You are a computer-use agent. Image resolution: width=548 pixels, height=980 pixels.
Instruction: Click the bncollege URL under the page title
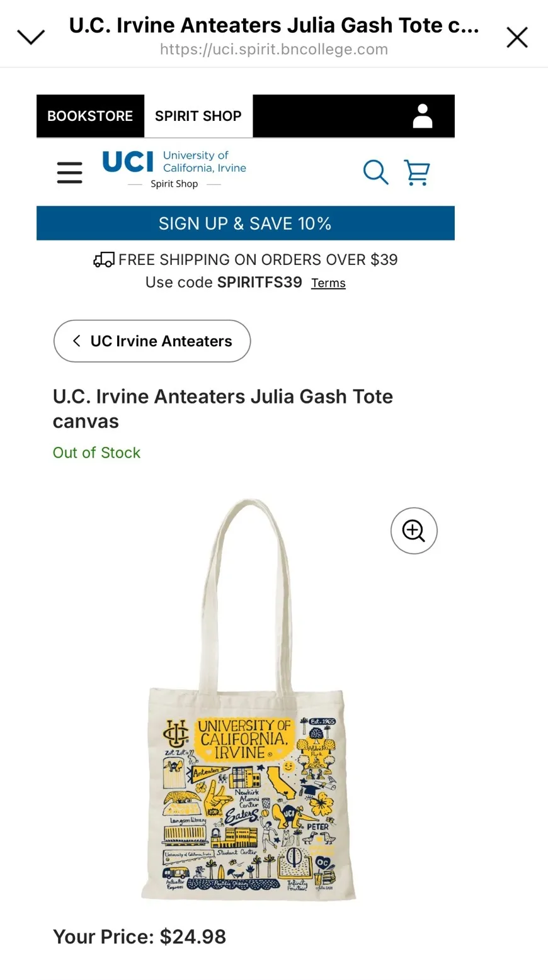pyautogui.click(x=274, y=49)
